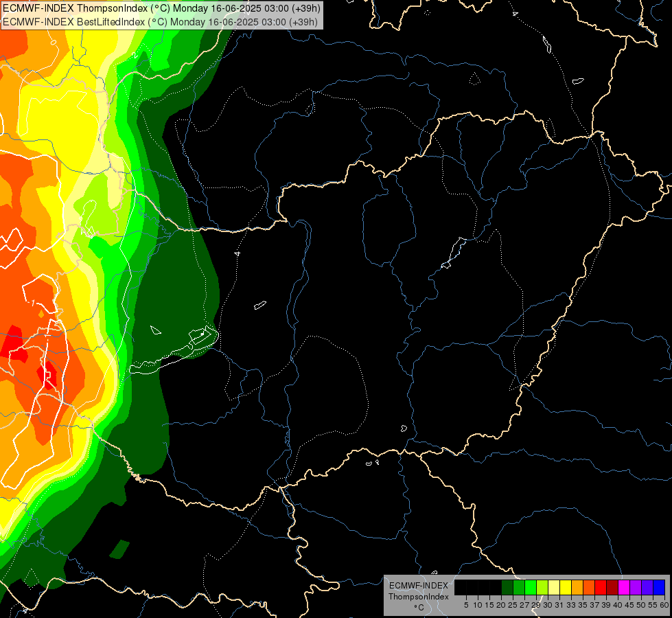Click the legend tick value '39'
Screen dimensions: 672x618
tap(606, 605)
